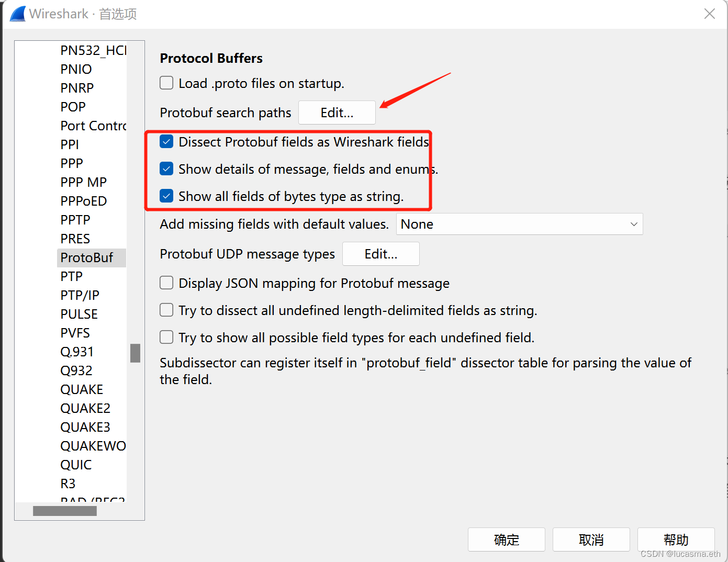Open the Add missing fields default values dropdown
Image resolution: width=728 pixels, height=562 pixels.
click(x=519, y=224)
